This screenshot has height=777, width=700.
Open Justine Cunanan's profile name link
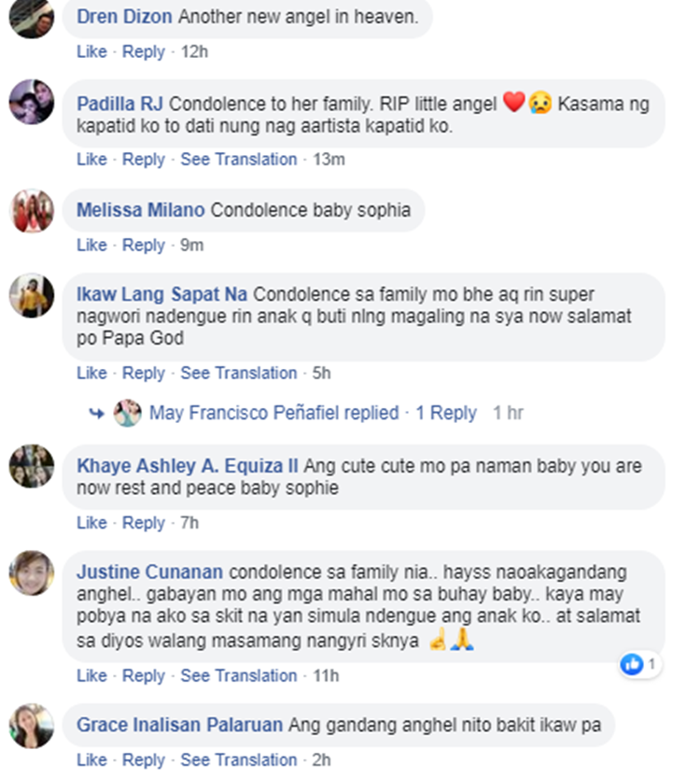[x=149, y=572]
